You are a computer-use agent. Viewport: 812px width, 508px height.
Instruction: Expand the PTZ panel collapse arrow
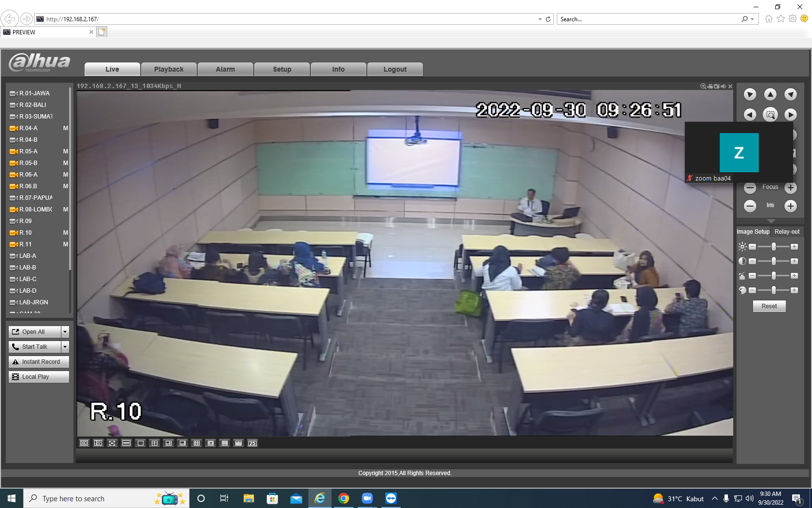(x=771, y=221)
